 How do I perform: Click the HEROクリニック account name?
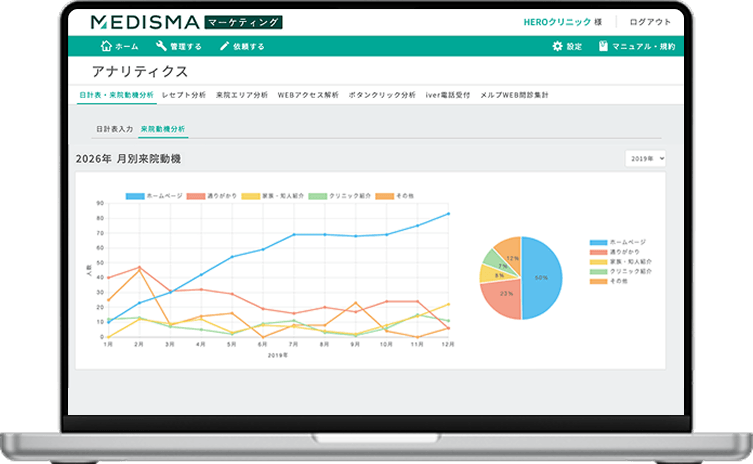pos(557,22)
